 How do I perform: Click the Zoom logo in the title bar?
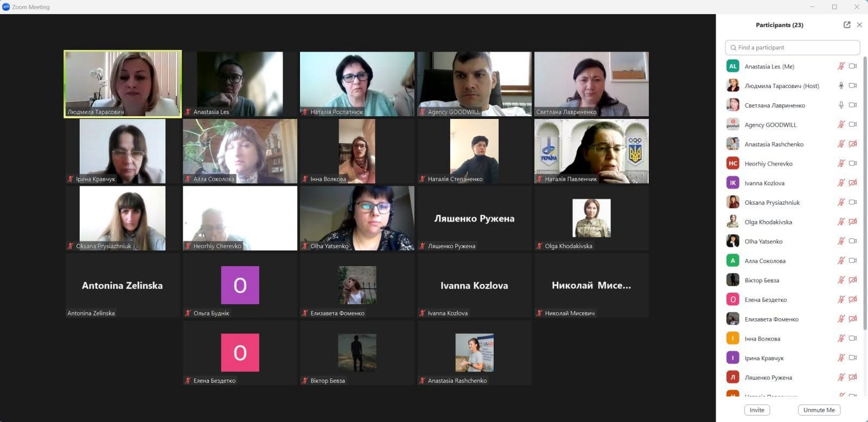[6, 7]
